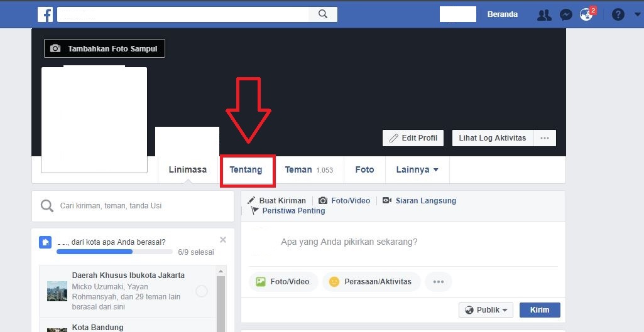The width and height of the screenshot is (644, 332).
Task: Open the notifications globe icon
Action: pyautogui.click(x=586, y=15)
